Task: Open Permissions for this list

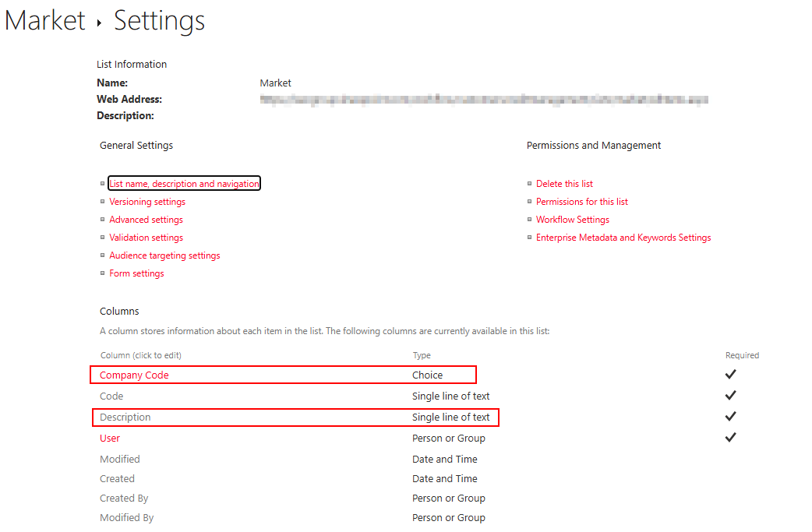Action: pos(581,202)
